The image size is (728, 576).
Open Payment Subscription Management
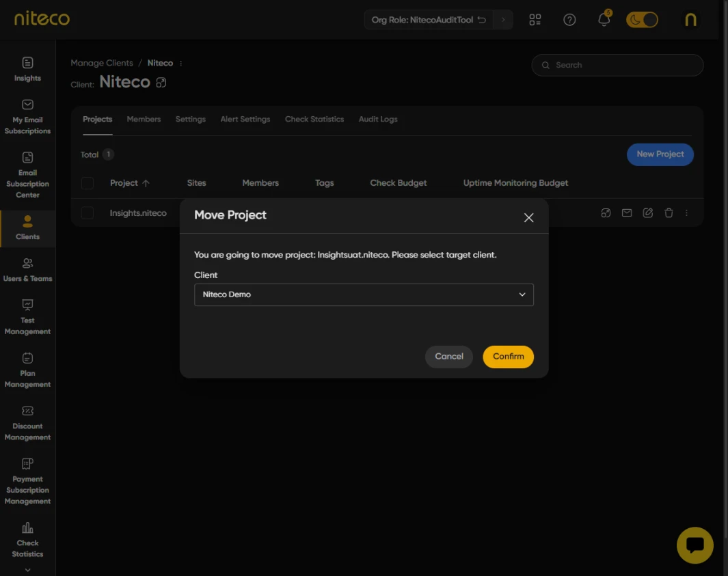(x=27, y=481)
